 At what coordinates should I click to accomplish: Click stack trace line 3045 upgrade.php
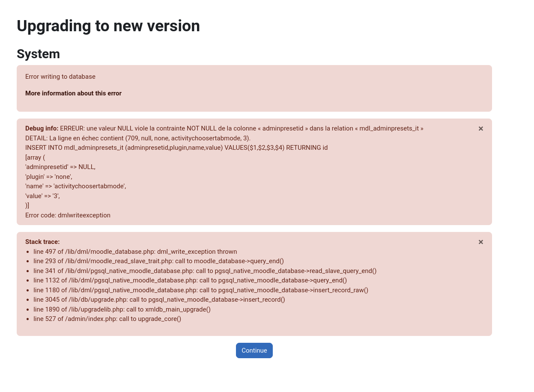[159, 300]
